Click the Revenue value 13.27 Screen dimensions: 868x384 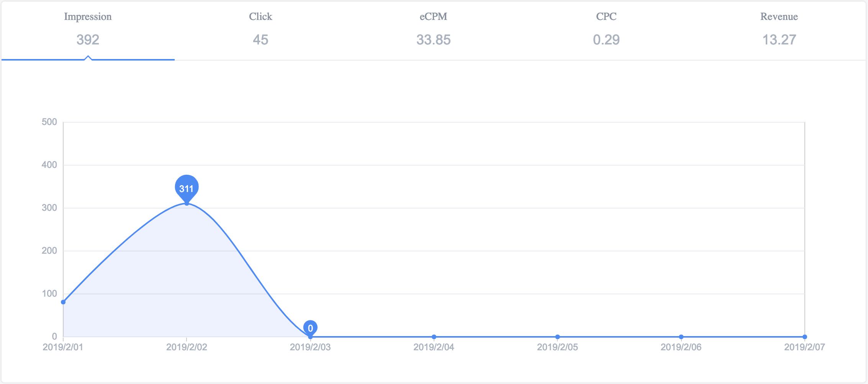coord(779,40)
